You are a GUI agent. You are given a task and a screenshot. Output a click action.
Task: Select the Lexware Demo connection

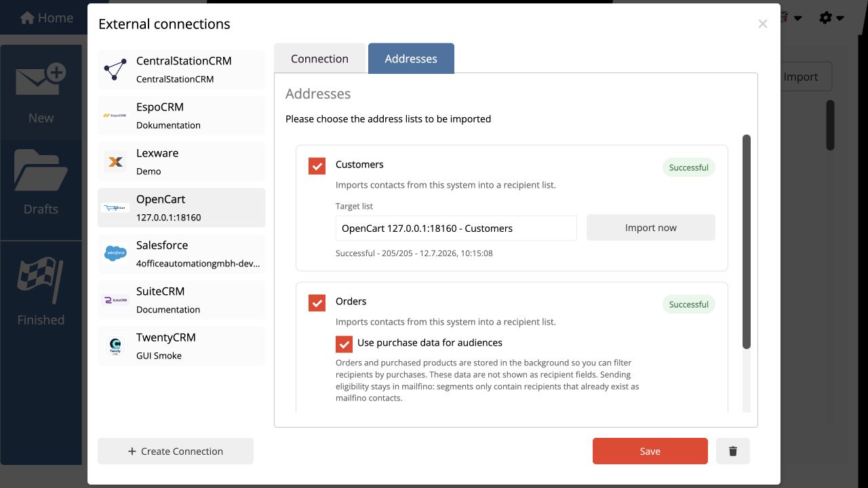coord(182,161)
